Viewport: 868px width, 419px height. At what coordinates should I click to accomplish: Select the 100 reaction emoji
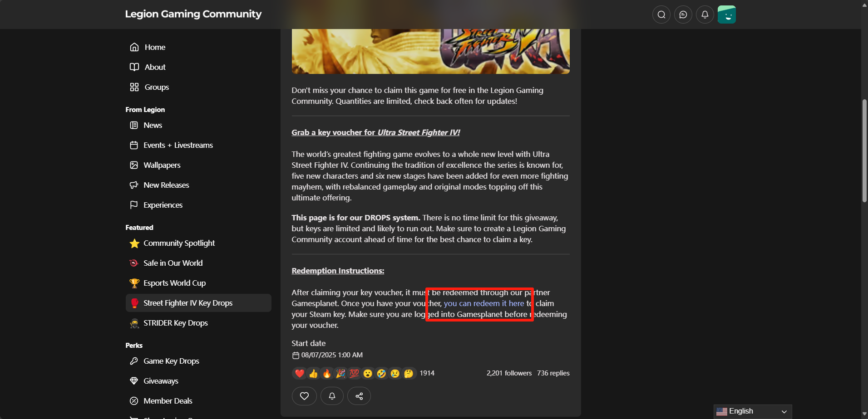click(x=354, y=373)
